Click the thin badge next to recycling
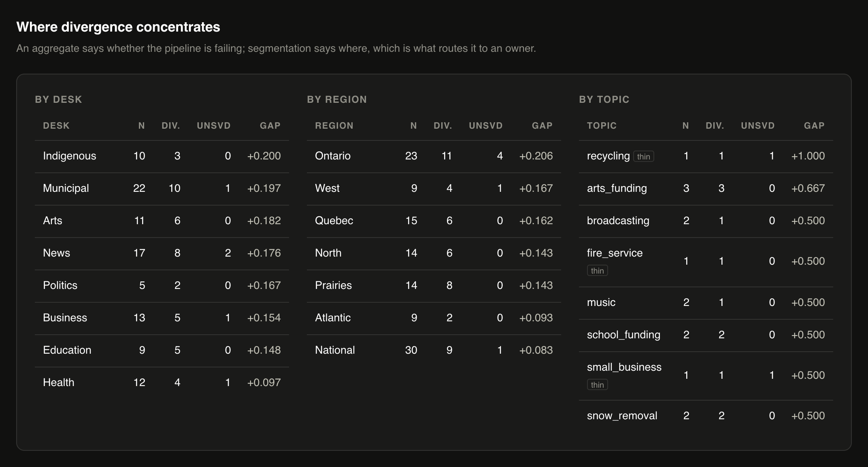The image size is (868, 467). [x=643, y=157]
